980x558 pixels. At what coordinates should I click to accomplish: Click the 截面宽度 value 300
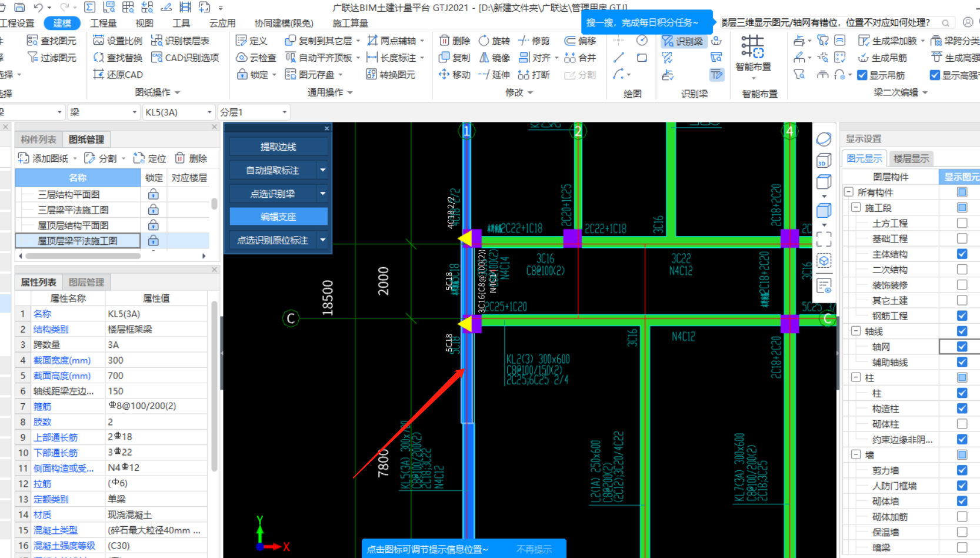click(155, 360)
